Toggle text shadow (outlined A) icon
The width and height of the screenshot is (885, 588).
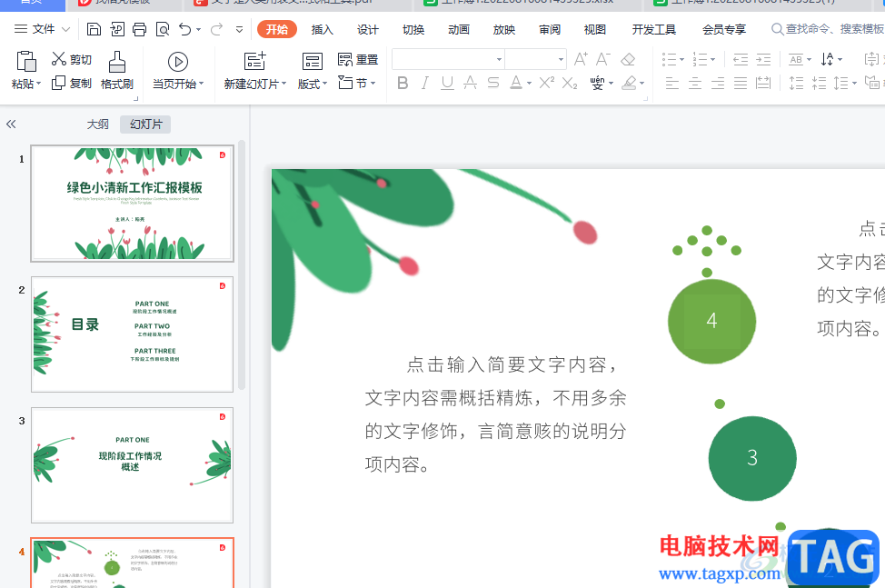pos(470,84)
